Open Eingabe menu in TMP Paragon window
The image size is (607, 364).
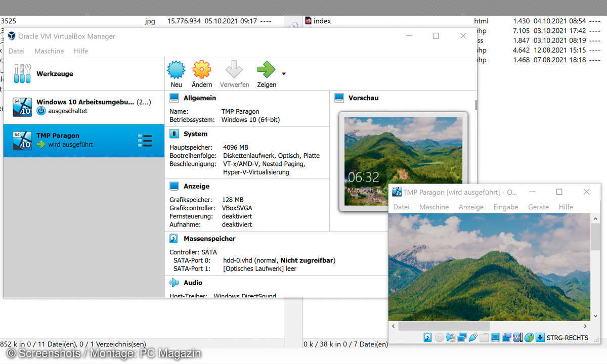[x=506, y=207]
